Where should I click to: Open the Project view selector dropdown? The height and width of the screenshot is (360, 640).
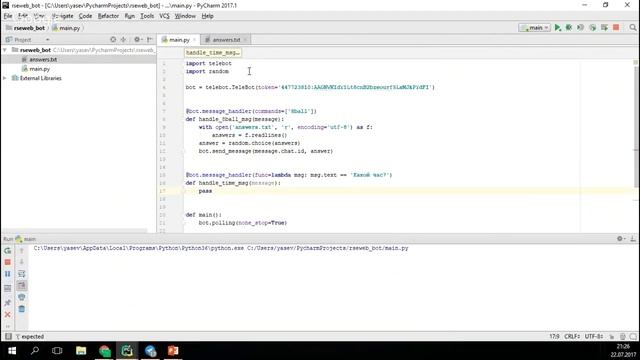pyautogui.click(x=27, y=40)
